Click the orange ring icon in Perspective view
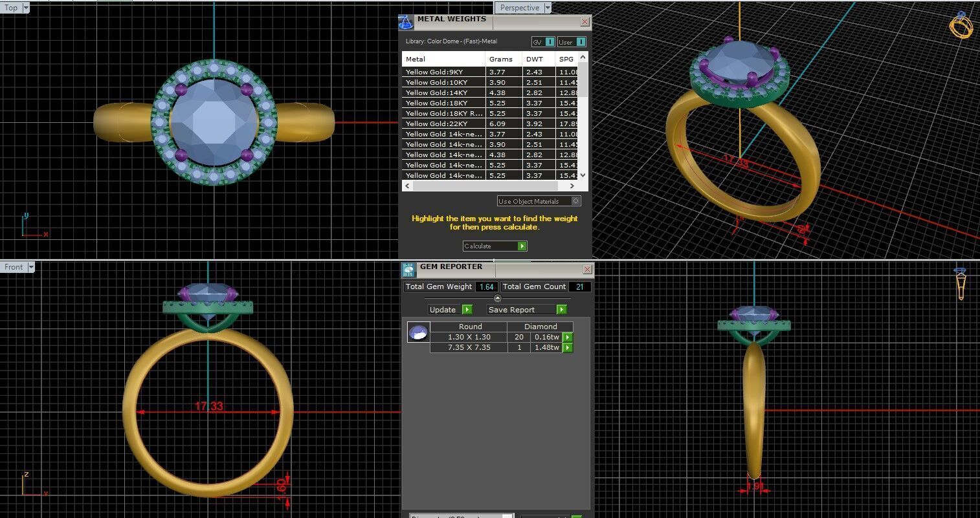The width and height of the screenshot is (980, 518). 961,25
